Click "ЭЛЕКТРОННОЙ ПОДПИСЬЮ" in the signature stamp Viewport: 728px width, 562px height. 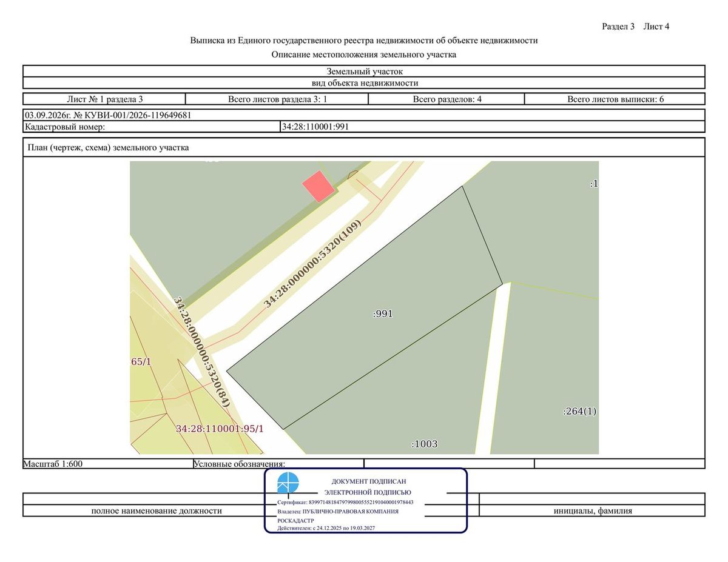[368, 492]
